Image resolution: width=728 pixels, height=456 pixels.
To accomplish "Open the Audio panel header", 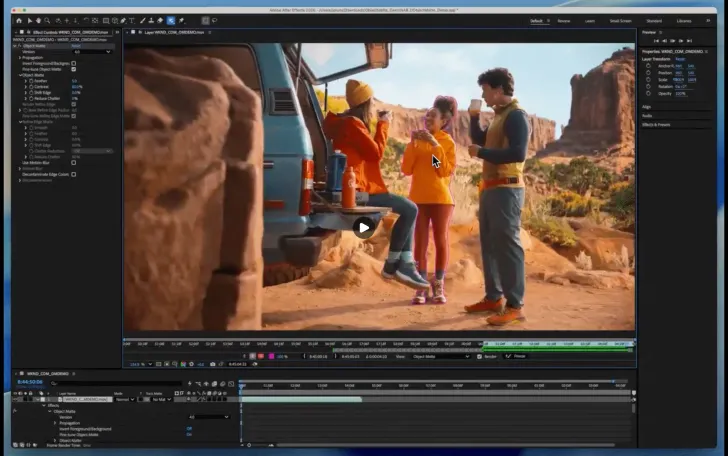I will [x=647, y=116].
